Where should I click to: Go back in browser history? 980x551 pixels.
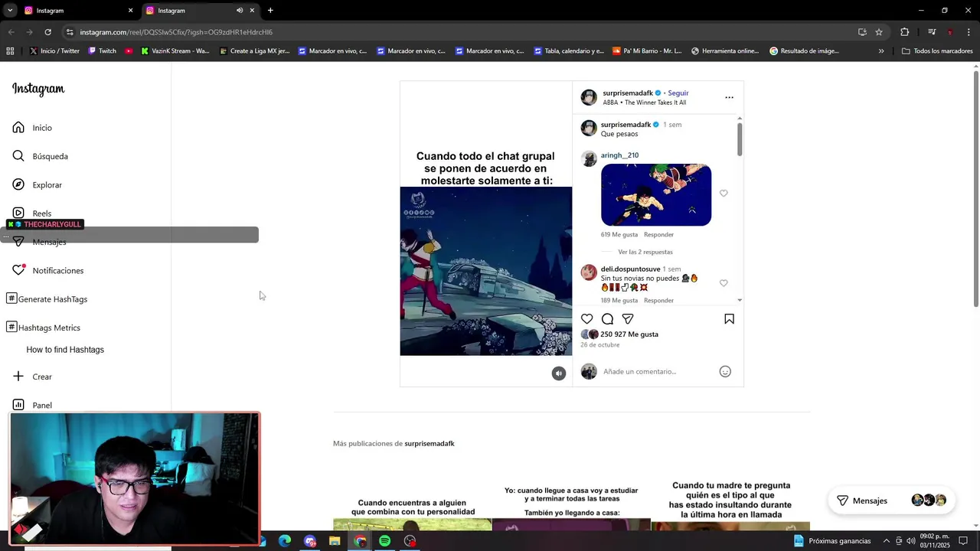(11, 32)
